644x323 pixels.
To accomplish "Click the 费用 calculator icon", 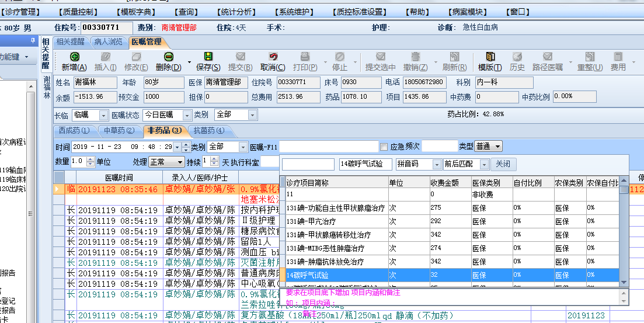I will [618, 57].
